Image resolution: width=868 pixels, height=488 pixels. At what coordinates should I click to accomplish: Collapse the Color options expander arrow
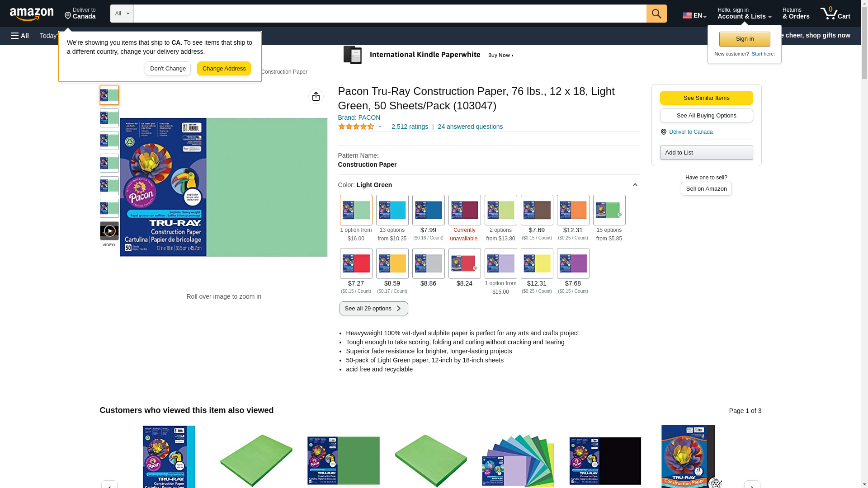coord(635,185)
